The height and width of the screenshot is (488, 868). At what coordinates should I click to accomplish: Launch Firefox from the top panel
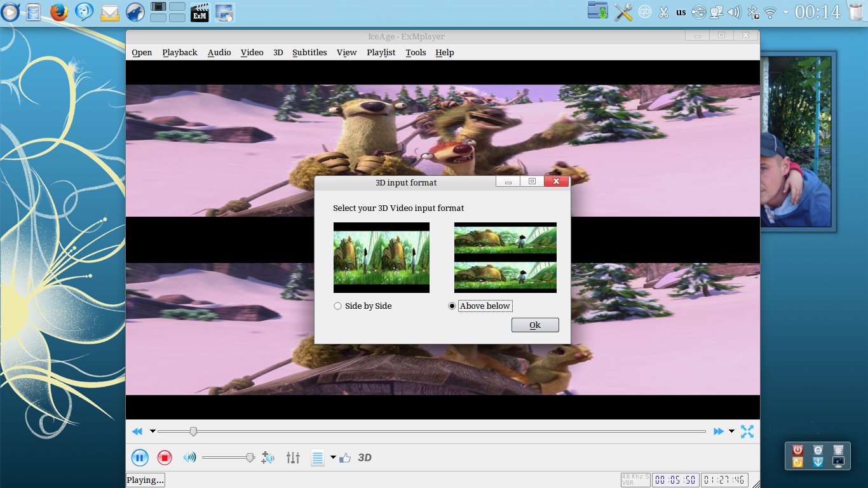click(x=59, y=12)
